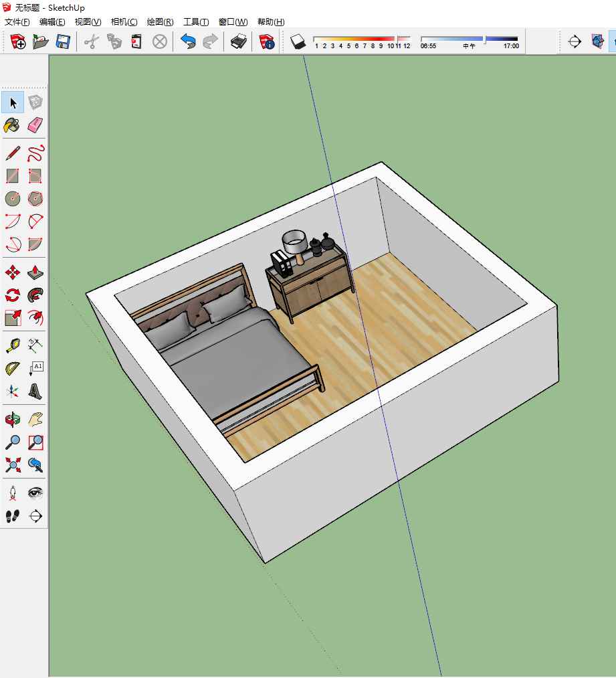The height and width of the screenshot is (678, 616).
Task: Choose the Walk footprints tool
Action: click(13, 516)
